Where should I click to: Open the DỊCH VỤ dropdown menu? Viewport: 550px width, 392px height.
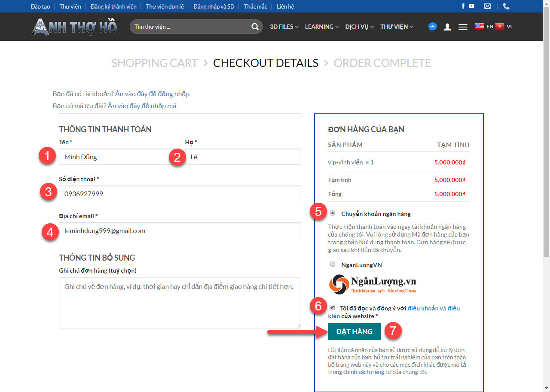pyautogui.click(x=359, y=27)
